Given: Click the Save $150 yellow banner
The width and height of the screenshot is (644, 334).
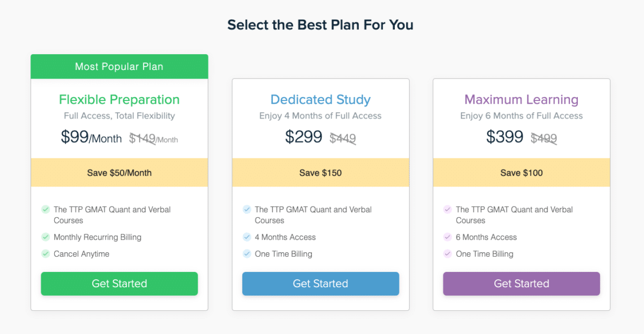Looking at the screenshot, I should click(x=320, y=173).
